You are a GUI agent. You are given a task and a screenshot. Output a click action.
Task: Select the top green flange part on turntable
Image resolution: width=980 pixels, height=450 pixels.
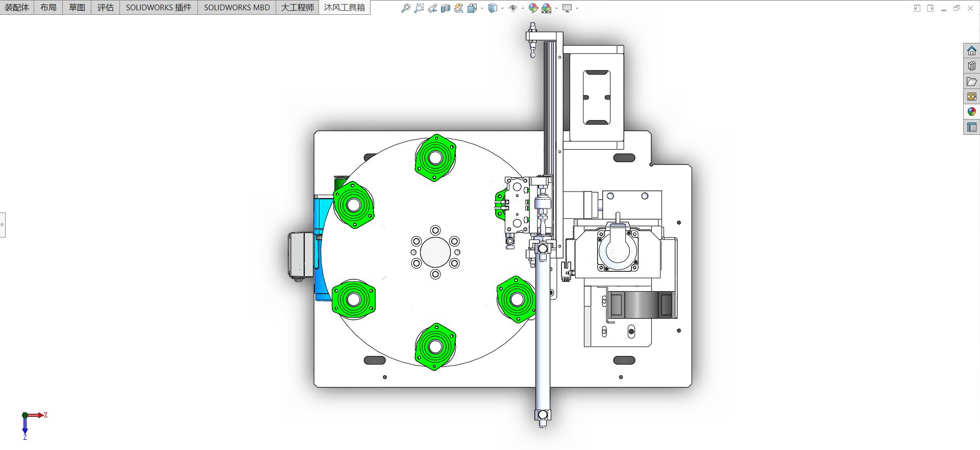[x=435, y=157]
